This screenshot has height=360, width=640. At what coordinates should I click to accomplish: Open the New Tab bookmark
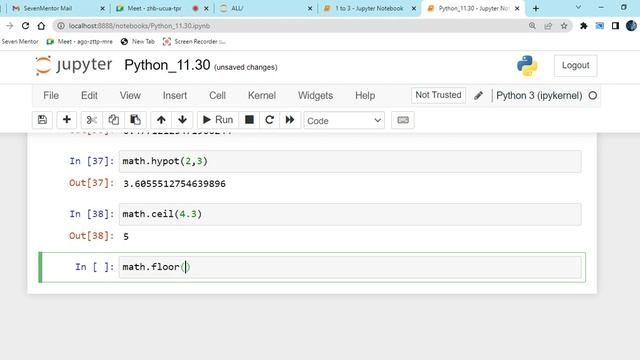(x=138, y=42)
